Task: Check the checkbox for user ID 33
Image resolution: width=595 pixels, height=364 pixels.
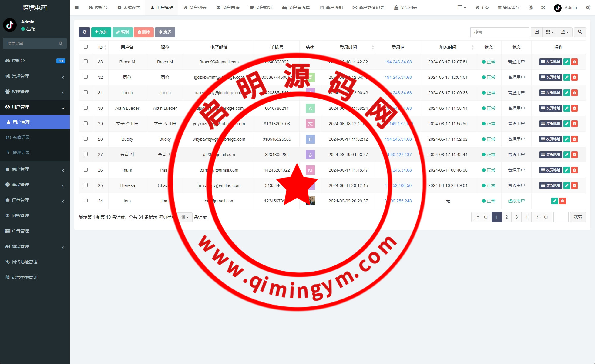Action: click(x=86, y=62)
